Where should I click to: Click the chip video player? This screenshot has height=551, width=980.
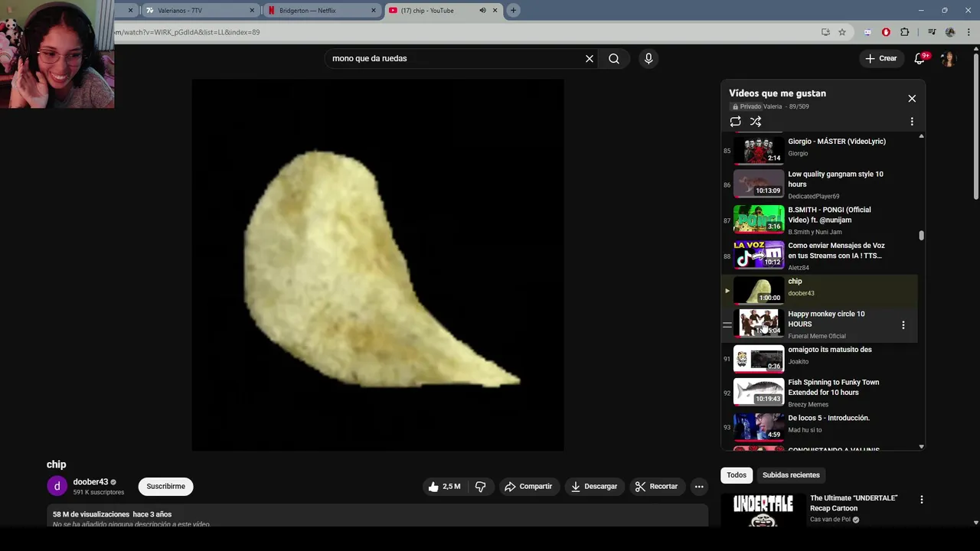coord(377,265)
